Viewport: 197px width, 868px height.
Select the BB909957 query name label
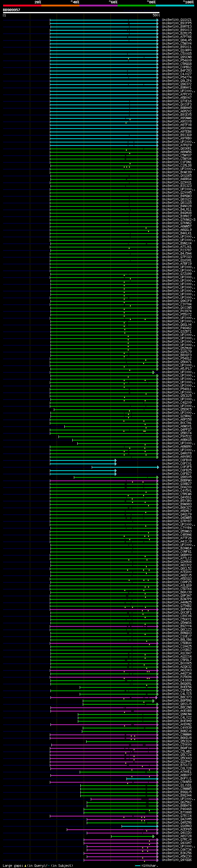tap(11, 10)
